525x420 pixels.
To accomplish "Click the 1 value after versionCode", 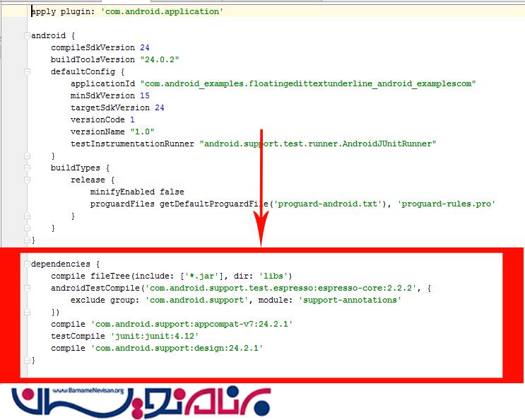I will click(x=132, y=120).
